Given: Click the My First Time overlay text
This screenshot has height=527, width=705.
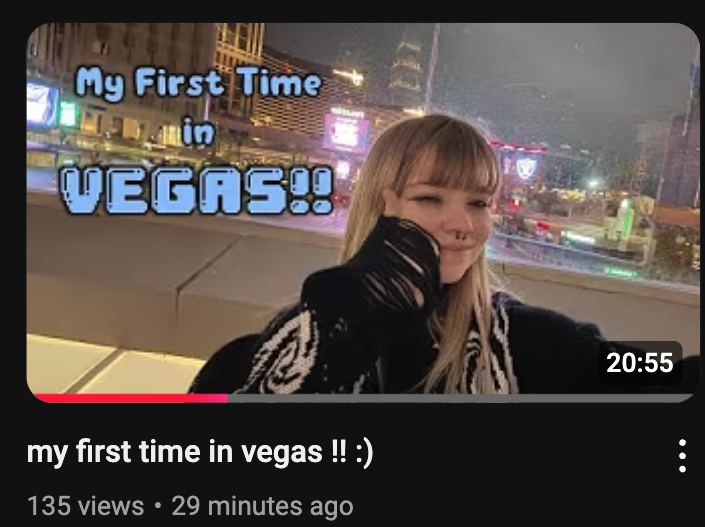Looking at the screenshot, I should point(198,83).
